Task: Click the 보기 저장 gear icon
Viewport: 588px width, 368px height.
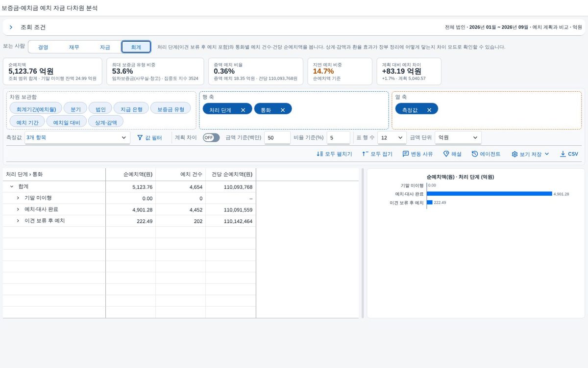Action: click(x=514, y=154)
